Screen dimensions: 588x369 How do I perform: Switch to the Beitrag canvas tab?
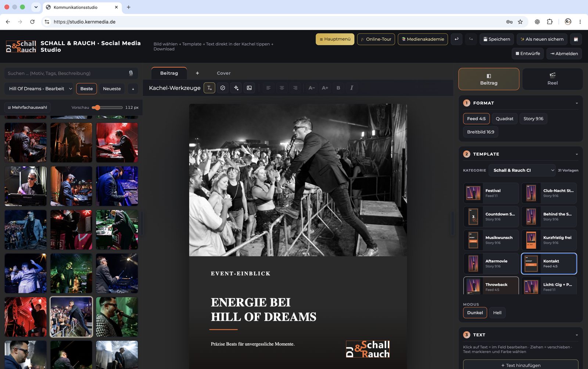[x=169, y=73]
